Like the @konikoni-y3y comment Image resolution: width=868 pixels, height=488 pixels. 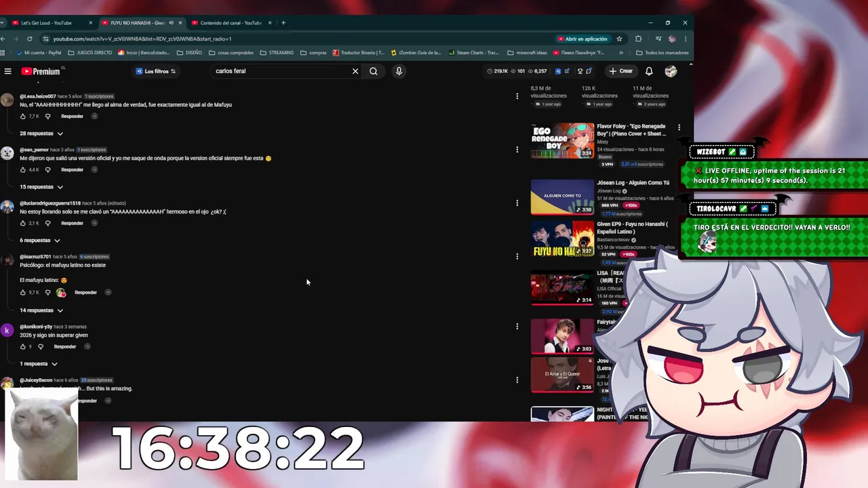tap(22, 346)
